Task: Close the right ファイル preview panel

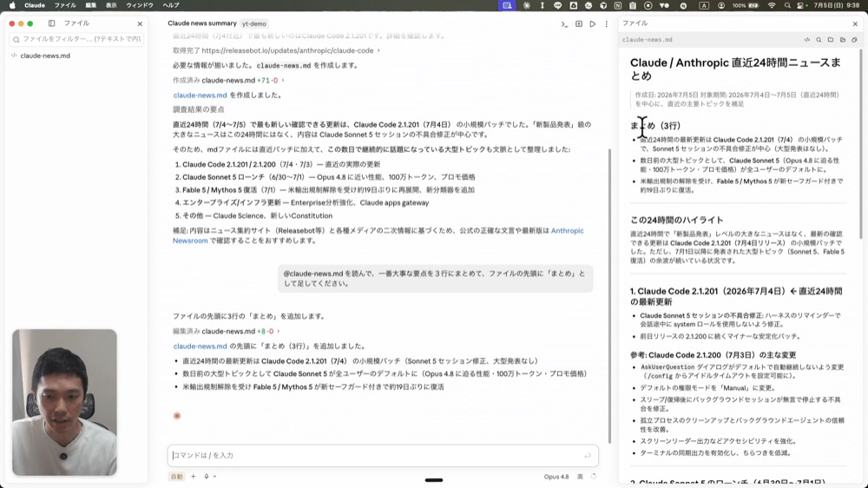Action: pyautogui.click(x=855, y=23)
